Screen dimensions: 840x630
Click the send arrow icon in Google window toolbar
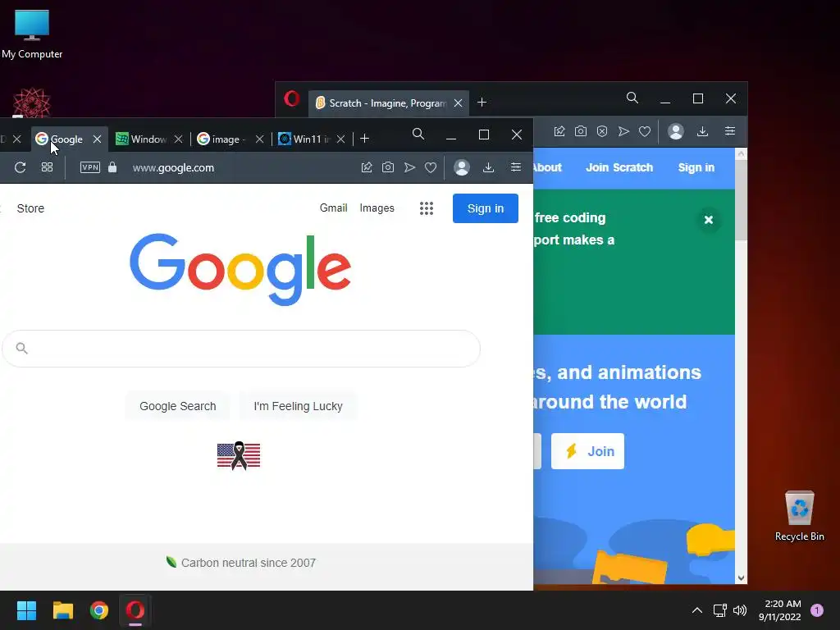pyautogui.click(x=409, y=167)
